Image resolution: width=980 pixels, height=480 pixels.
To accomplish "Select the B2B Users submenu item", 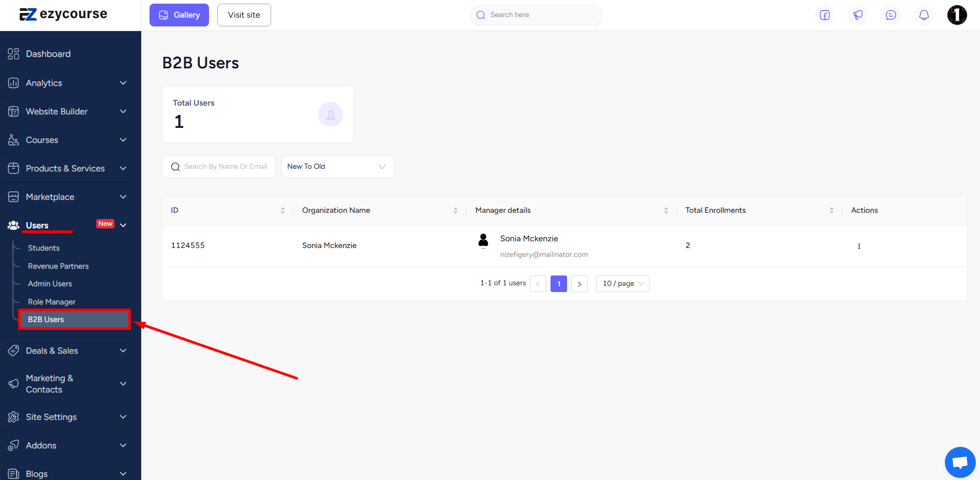I will pos(75,319).
